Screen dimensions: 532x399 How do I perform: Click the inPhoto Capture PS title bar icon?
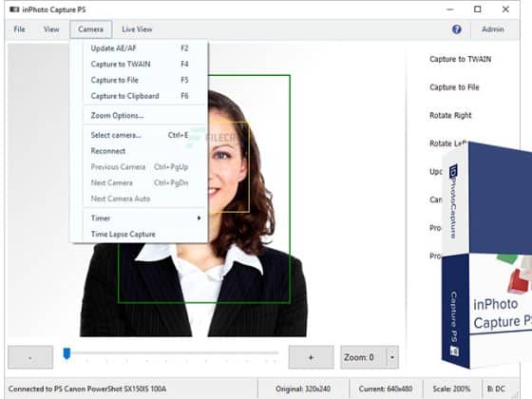coord(14,9)
